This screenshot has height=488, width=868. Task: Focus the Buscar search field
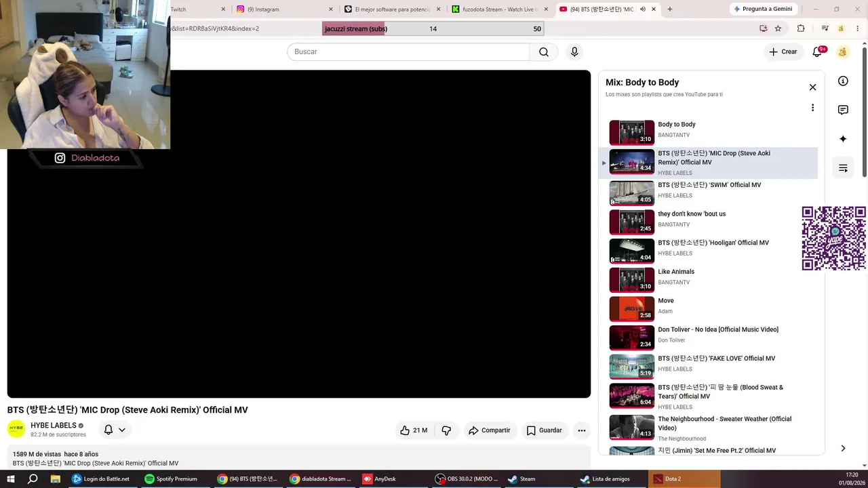pyautogui.click(x=408, y=52)
